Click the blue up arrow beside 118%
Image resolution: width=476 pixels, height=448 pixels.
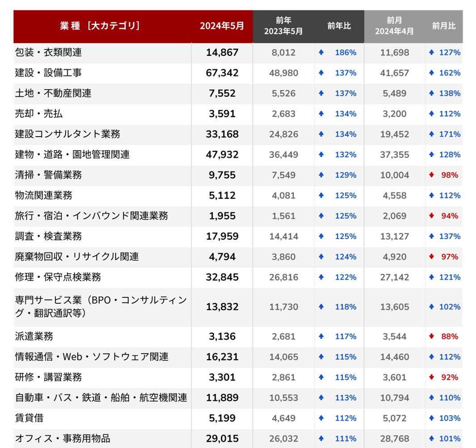[x=321, y=307]
